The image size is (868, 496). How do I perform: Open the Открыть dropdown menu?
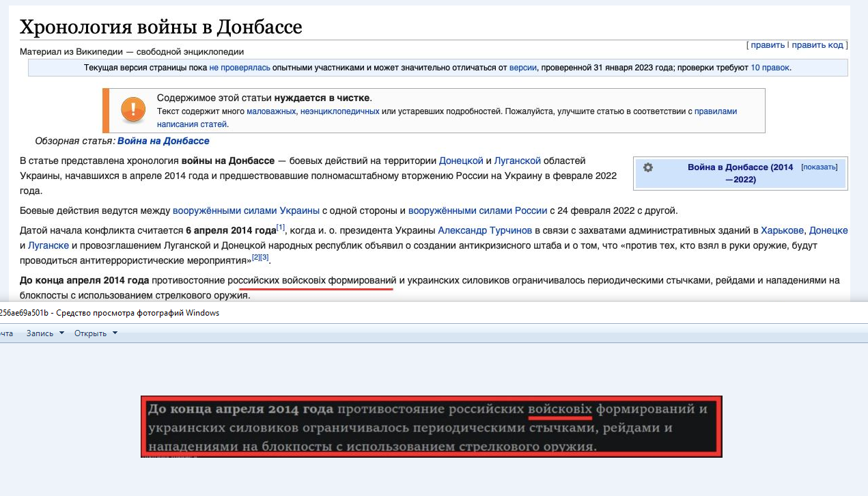pos(96,333)
